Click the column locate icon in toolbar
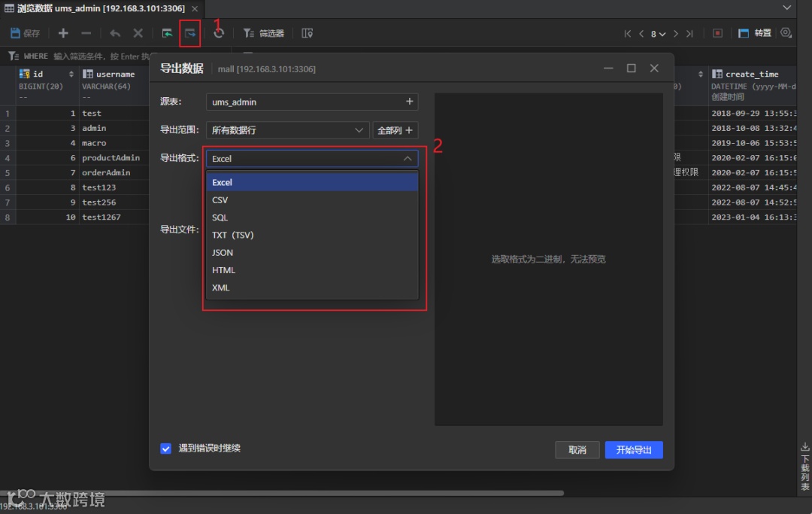The image size is (812, 514). pyautogui.click(x=307, y=33)
